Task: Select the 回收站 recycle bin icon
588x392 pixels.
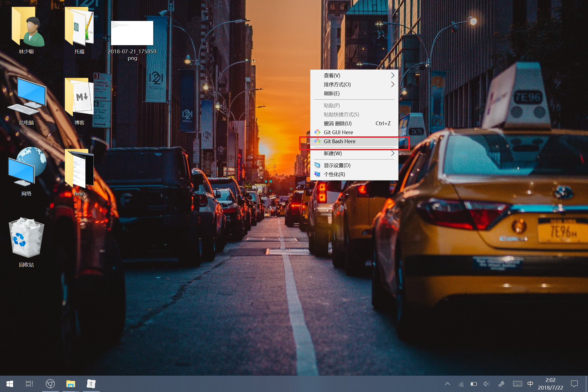Action: 26,238
